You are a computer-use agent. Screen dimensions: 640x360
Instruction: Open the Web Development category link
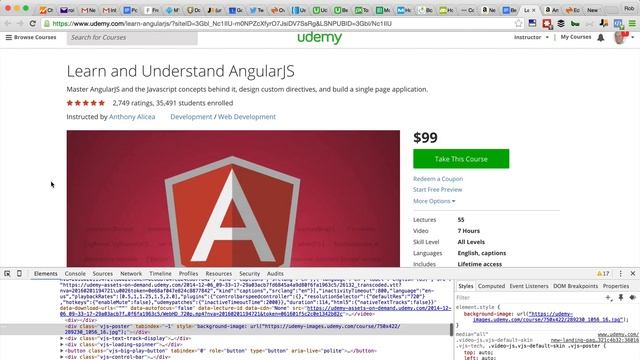tap(247, 117)
